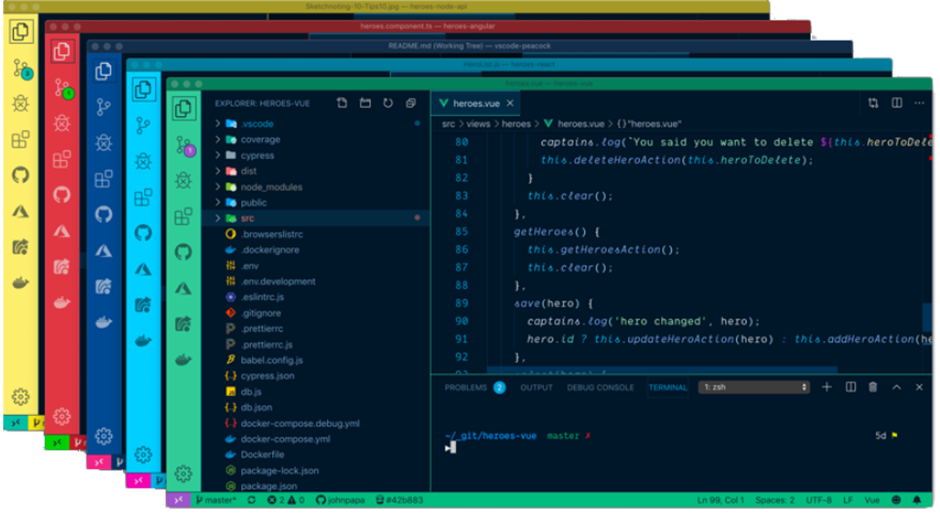
Task: Open package.json in the Explorer
Action: (x=268, y=486)
